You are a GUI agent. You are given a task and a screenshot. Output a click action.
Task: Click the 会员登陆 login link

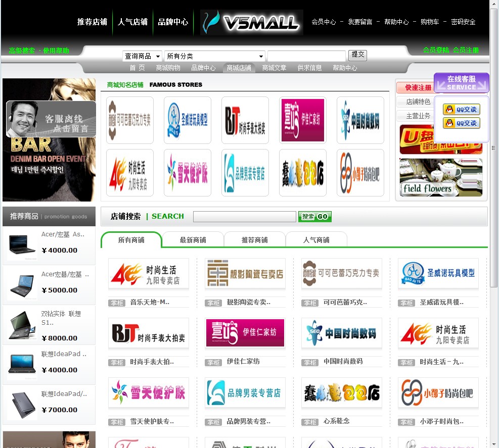pyautogui.click(x=436, y=50)
